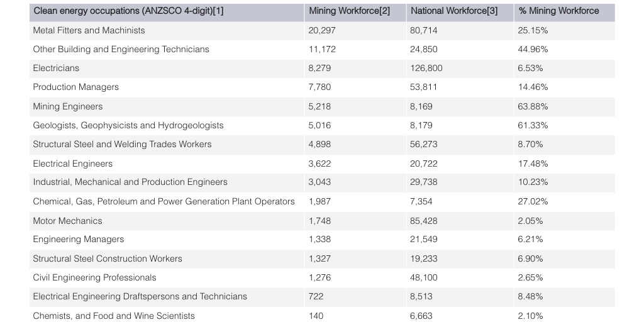Click the national workforce value 126,800
This screenshot has height=322, width=644.
pos(426,68)
